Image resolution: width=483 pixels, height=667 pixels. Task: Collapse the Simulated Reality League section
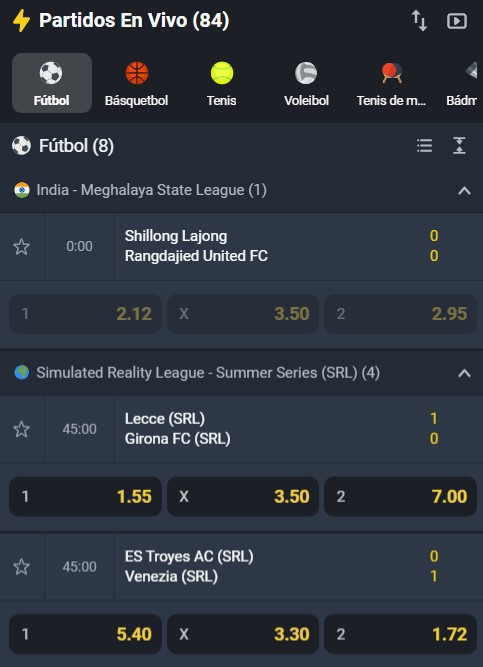(464, 373)
